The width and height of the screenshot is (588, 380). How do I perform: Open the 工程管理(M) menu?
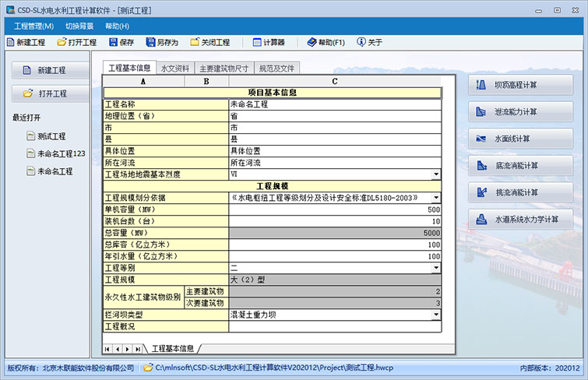33,26
